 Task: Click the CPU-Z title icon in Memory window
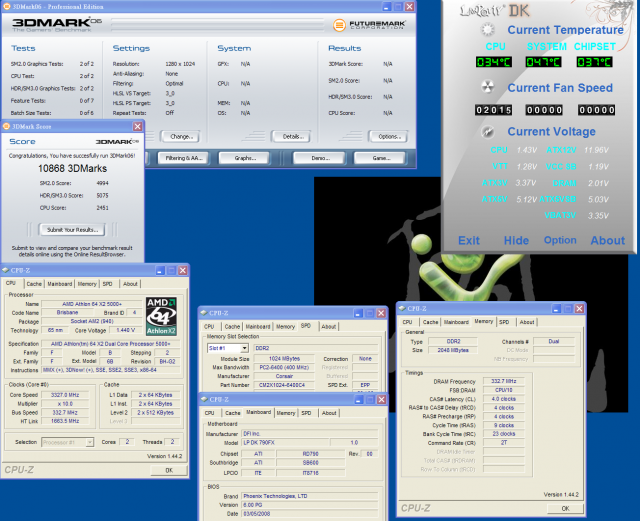point(402,308)
